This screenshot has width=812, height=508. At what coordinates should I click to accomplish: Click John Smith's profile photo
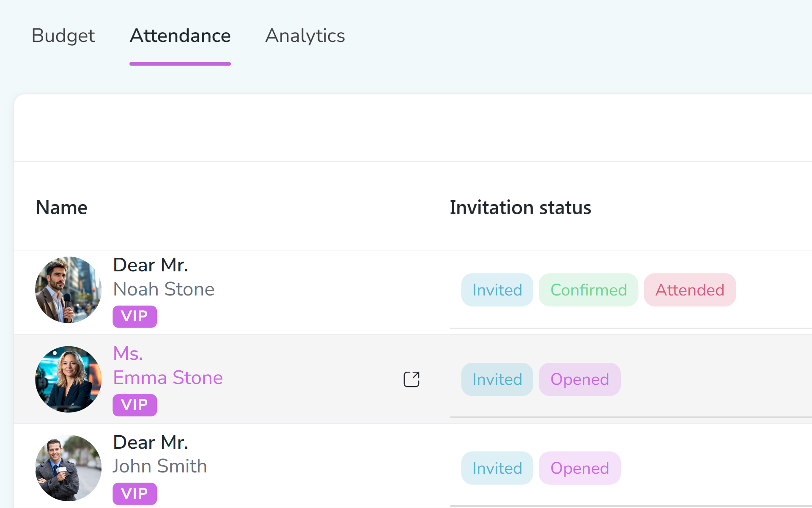(x=68, y=468)
